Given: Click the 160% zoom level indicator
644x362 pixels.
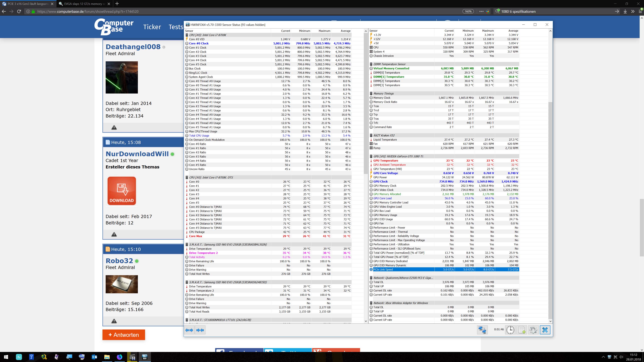Looking at the screenshot, I should (x=468, y=12).
